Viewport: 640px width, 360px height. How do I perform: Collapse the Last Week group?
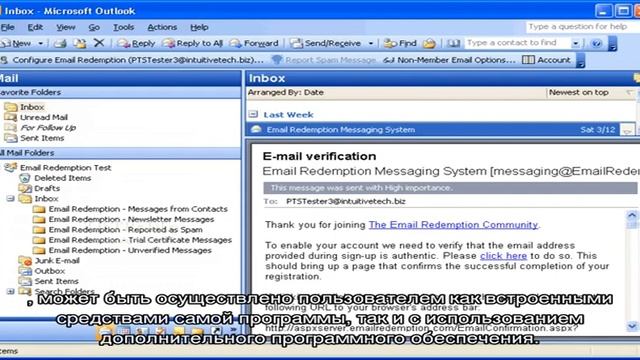(253, 114)
